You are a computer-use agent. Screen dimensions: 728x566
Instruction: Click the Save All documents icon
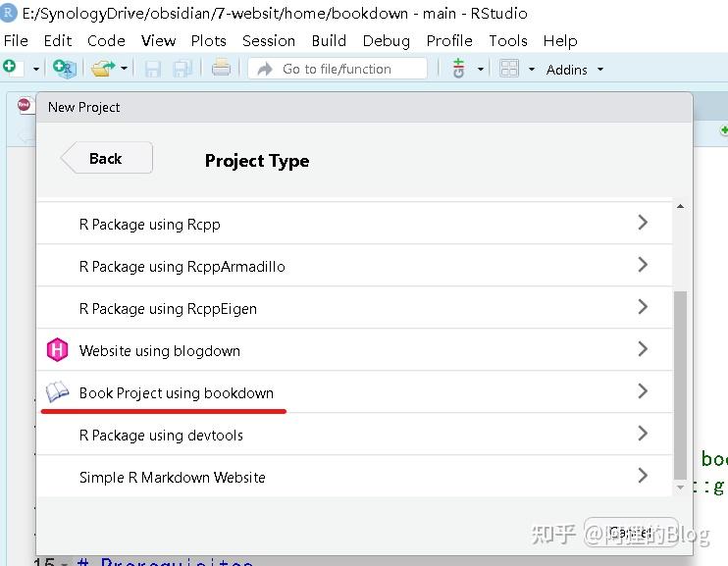[182, 69]
